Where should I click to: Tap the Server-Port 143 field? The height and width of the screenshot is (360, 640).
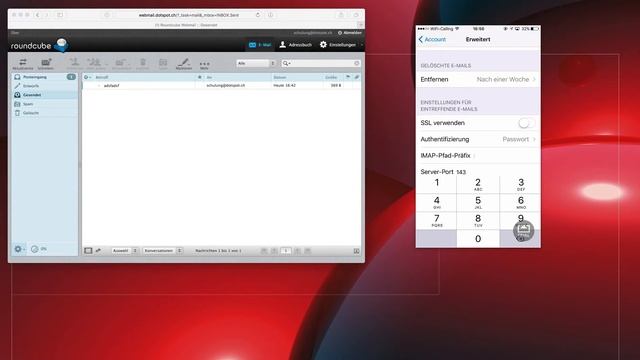point(478,172)
